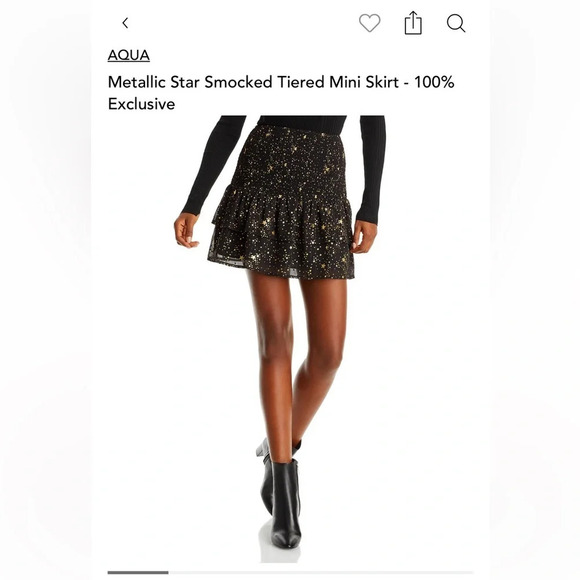The image size is (580, 580).
Task: Jump ahead on the light gray carousel track
Action: (321, 573)
